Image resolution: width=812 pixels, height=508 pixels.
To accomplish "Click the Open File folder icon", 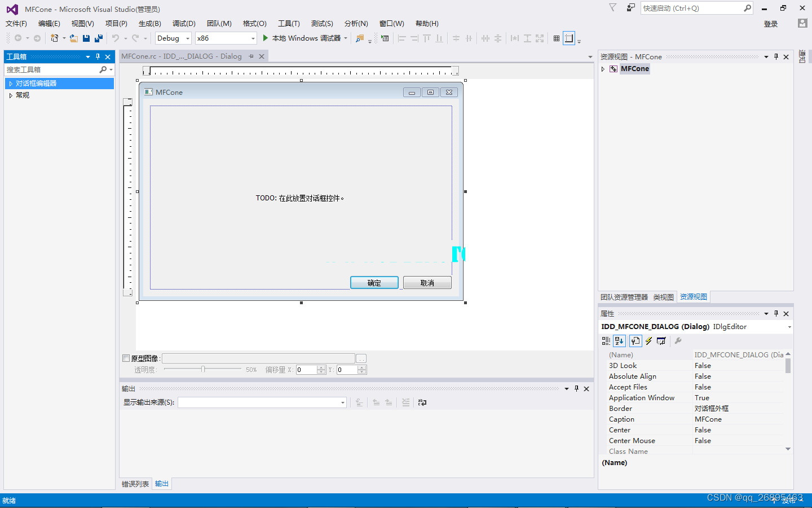I will [74, 38].
